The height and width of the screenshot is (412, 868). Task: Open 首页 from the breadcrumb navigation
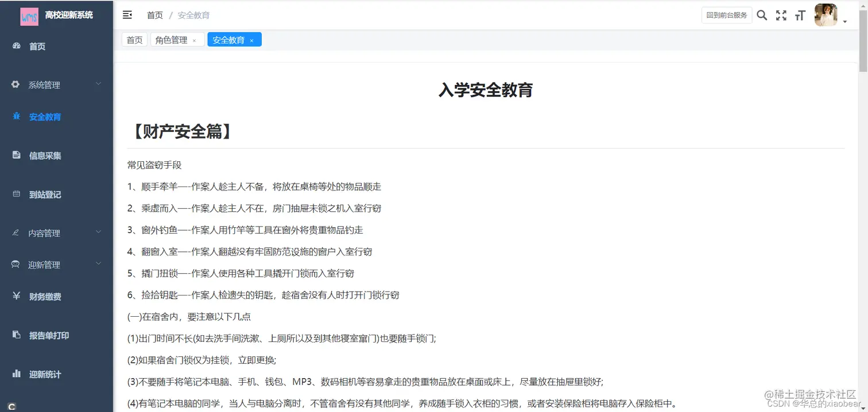pyautogui.click(x=154, y=15)
